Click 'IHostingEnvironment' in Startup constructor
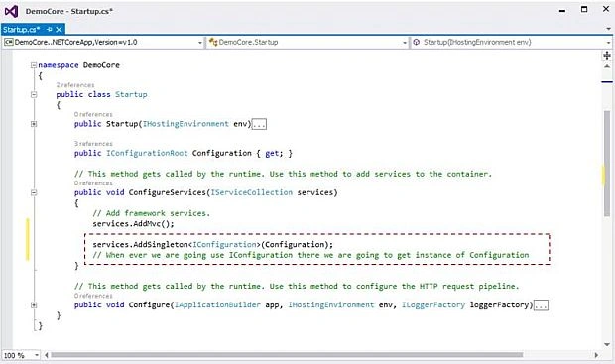This screenshot has height=364, width=615. tap(185, 124)
